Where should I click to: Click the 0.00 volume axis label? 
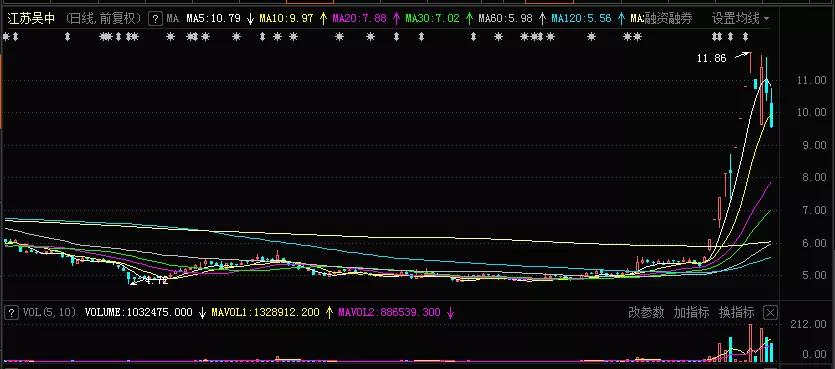tap(814, 354)
